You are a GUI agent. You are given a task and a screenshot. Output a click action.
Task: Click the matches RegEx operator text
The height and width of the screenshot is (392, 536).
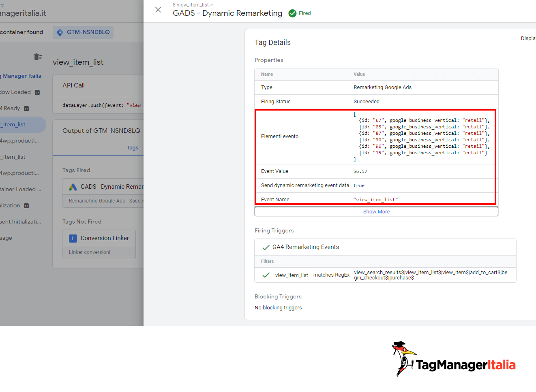[331, 275]
